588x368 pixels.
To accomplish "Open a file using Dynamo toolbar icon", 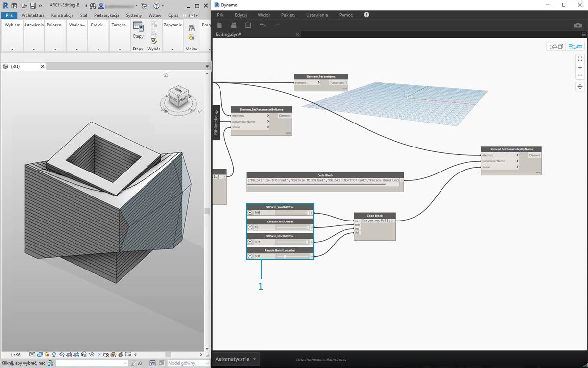I will (234, 25).
